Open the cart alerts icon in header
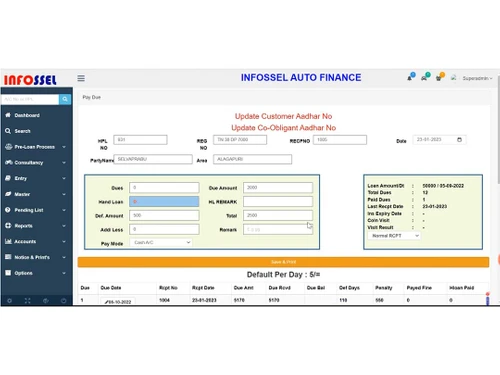500x375 pixels. (439, 78)
